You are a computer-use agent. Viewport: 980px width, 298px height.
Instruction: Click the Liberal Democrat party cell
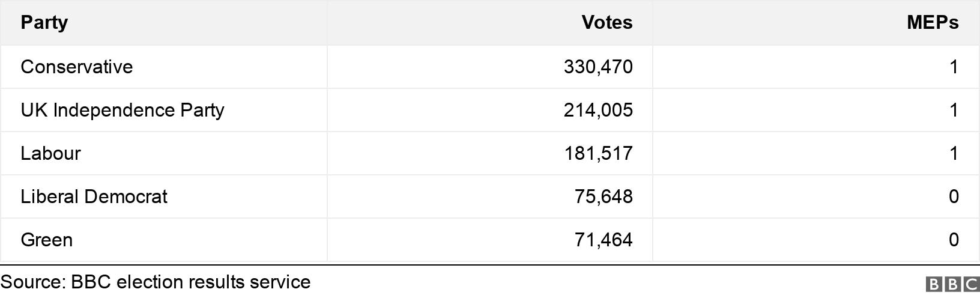(94, 196)
